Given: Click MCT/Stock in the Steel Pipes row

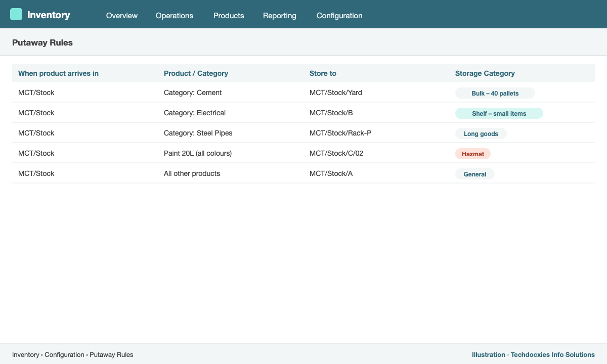Looking at the screenshot, I should coord(36,133).
